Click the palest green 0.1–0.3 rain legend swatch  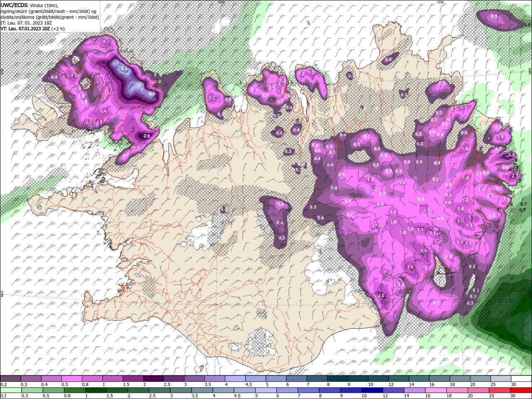pos(11,390)
